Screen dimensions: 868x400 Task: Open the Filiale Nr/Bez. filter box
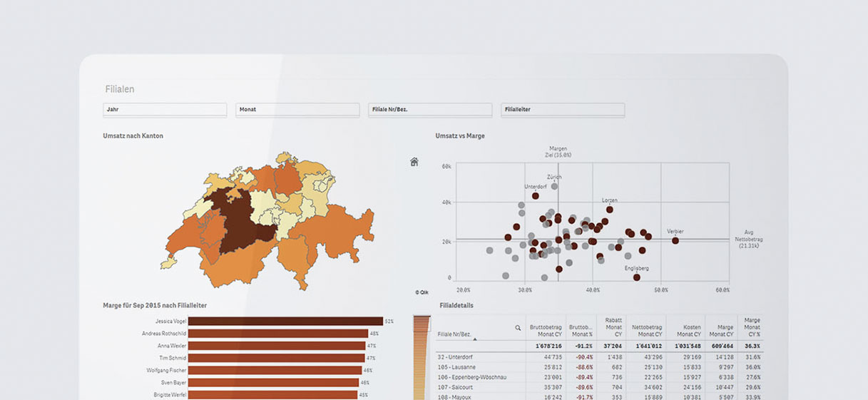click(430, 110)
